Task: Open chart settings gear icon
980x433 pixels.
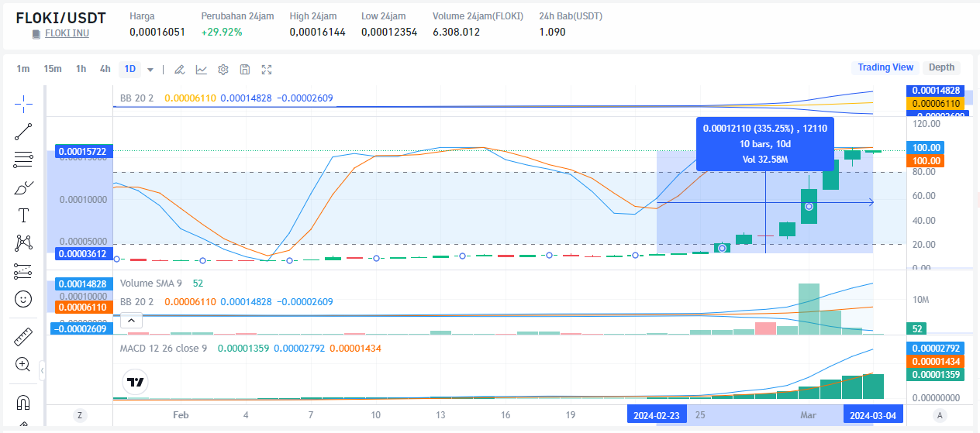Action: (x=223, y=70)
